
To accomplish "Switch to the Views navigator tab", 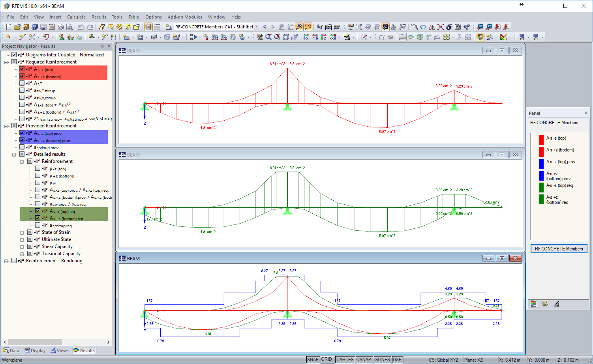I will point(60,351).
